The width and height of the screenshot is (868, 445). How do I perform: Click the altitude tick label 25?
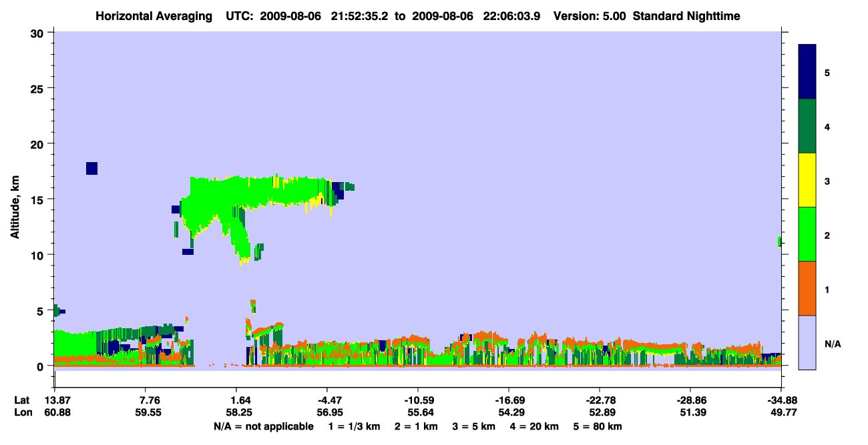(x=38, y=88)
